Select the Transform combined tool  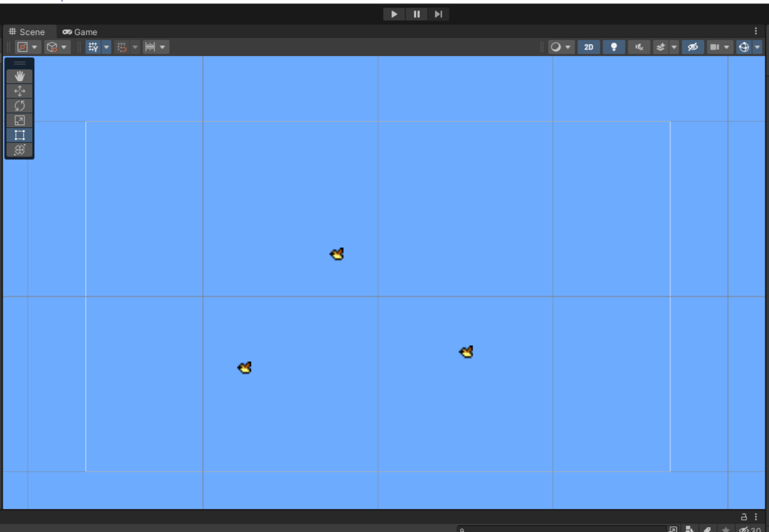point(20,150)
